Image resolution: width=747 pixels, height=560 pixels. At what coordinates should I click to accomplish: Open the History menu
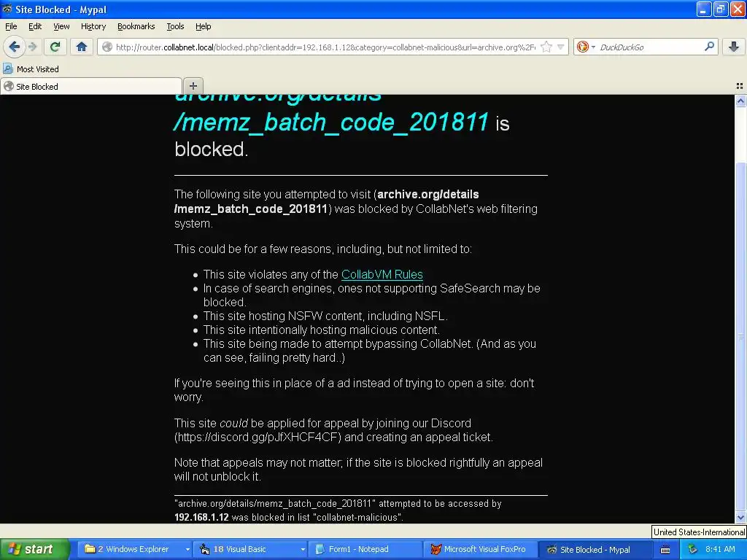(x=93, y=26)
